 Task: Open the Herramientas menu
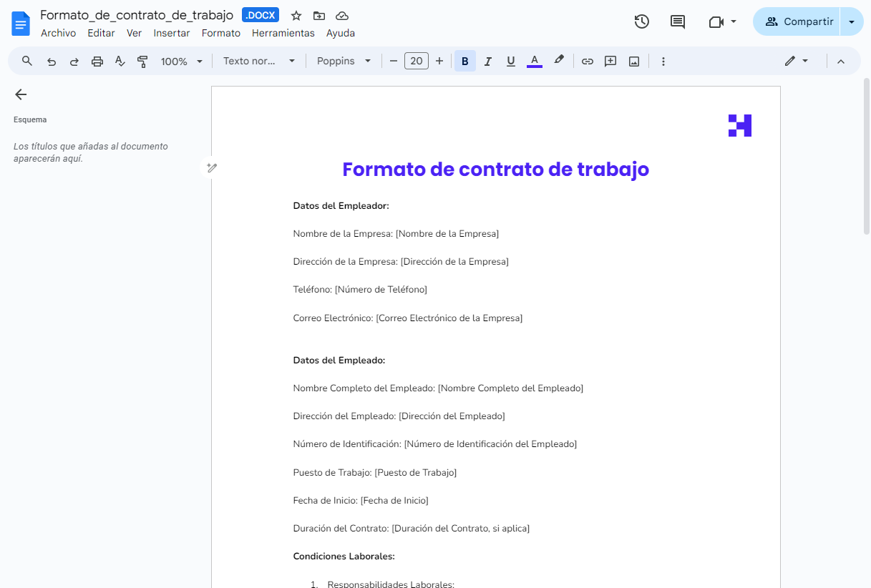coord(283,33)
